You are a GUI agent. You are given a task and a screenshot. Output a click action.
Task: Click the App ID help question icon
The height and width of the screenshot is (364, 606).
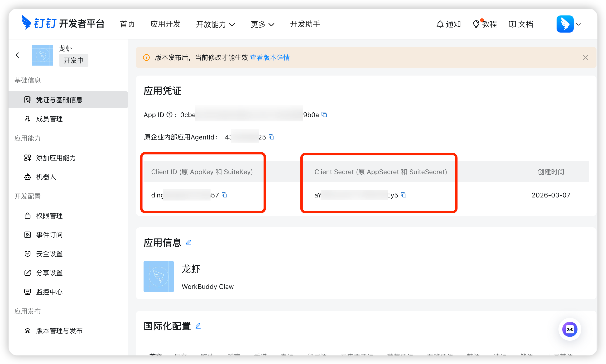pyautogui.click(x=169, y=115)
